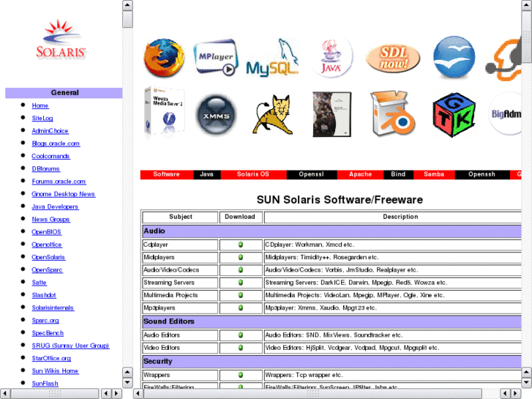Select the dark DVD cover image
Viewport: 532px width, 399px height.
331,114
